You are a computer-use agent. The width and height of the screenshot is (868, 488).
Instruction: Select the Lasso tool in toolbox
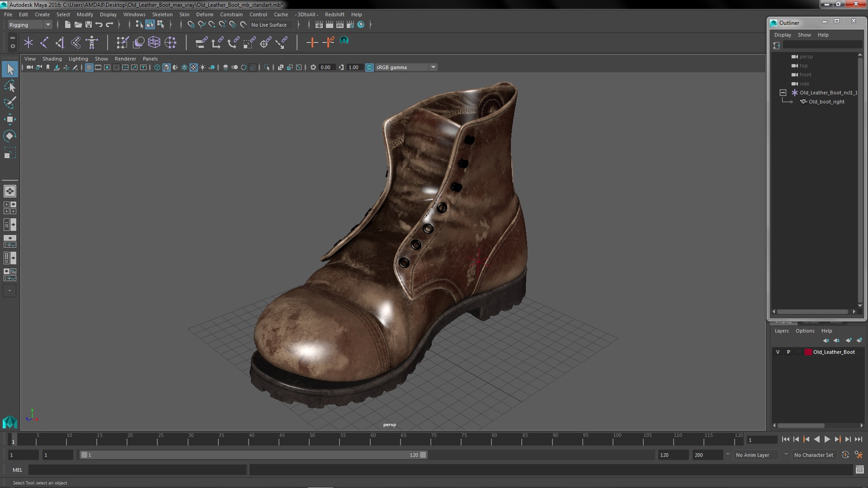pos(9,86)
